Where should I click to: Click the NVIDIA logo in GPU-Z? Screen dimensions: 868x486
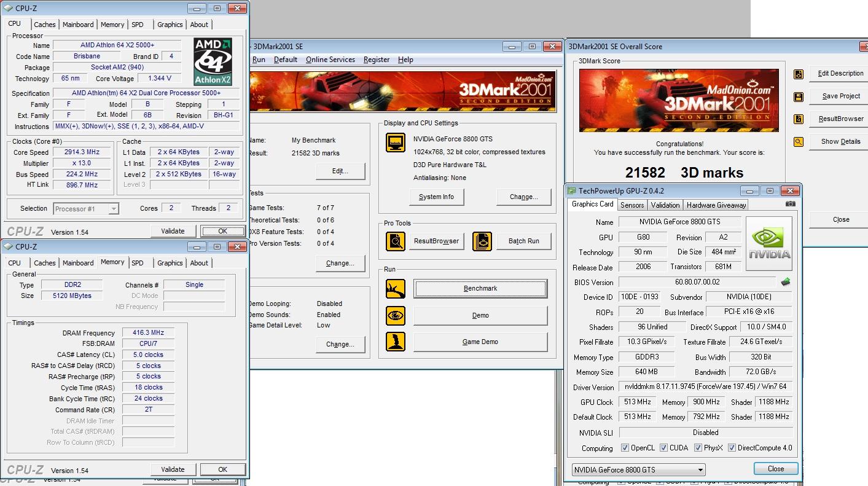coord(768,244)
